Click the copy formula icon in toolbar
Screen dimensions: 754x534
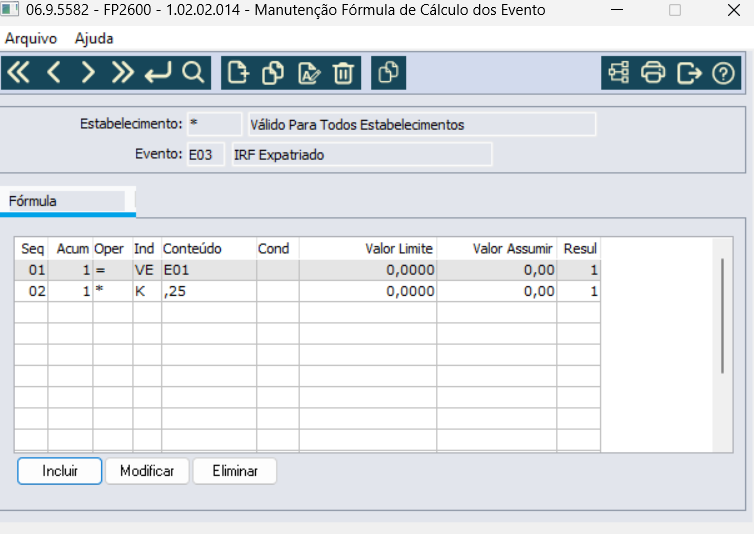click(389, 73)
